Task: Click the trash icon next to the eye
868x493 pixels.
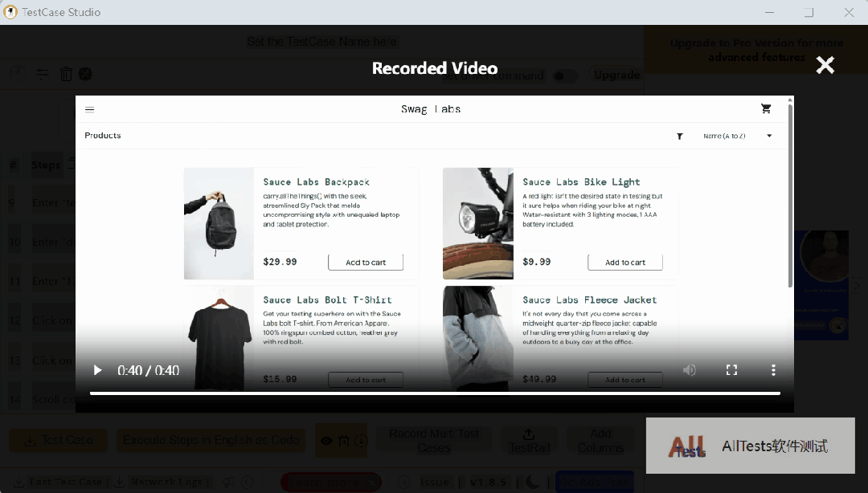Action: pos(344,441)
